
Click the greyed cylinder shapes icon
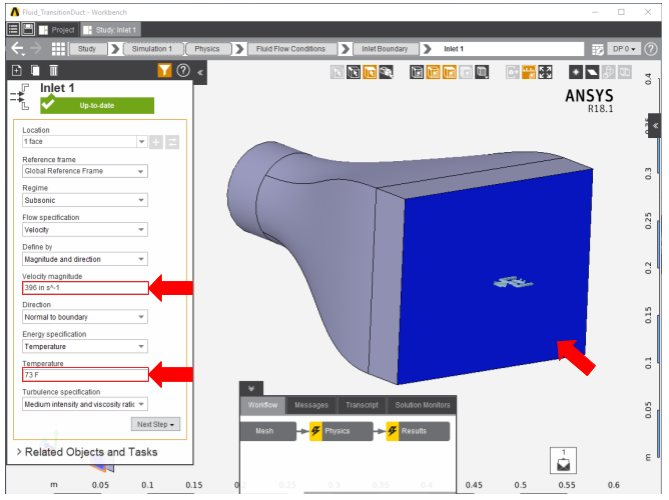click(608, 72)
